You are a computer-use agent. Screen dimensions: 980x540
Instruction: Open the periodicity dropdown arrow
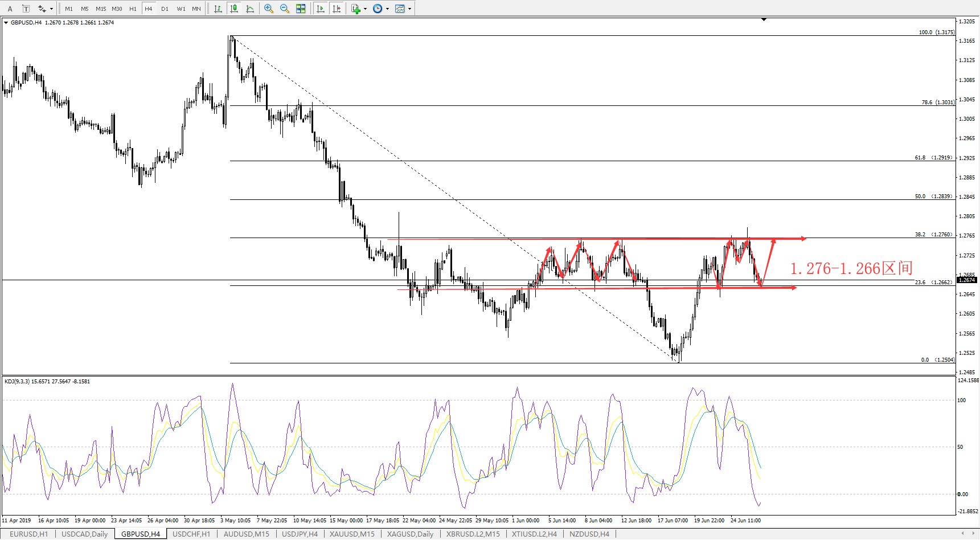(x=387, y=9)
